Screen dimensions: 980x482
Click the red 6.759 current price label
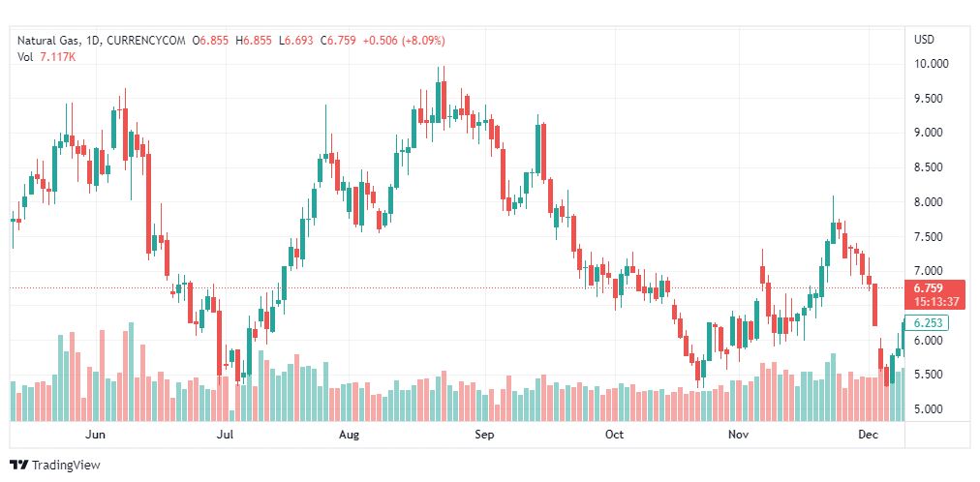[x=928, y=288]
